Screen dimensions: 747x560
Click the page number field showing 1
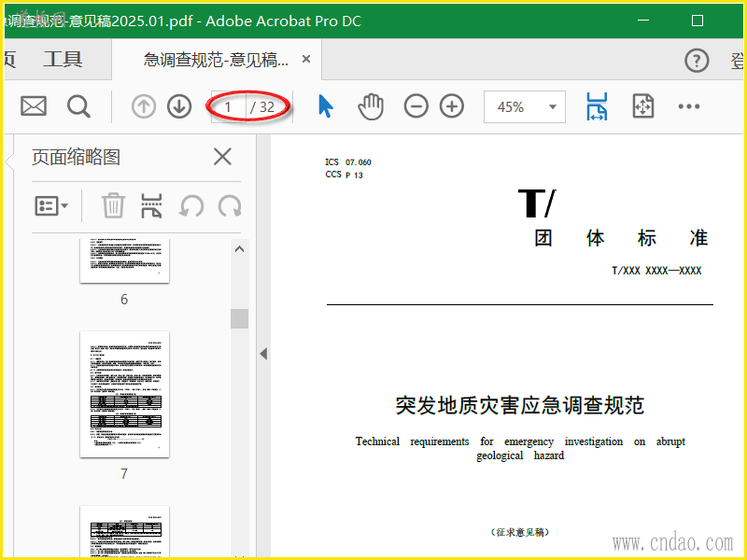(x=229, y=107)
